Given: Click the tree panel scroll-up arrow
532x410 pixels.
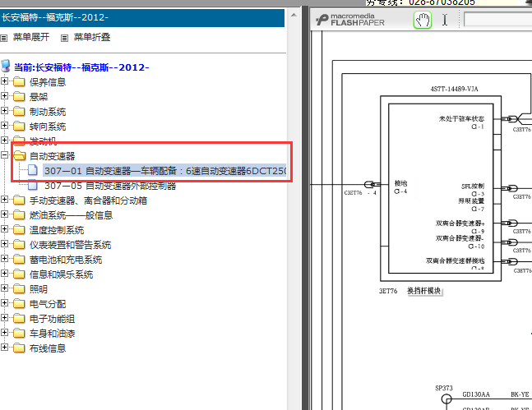Looking at the screenshot, I should point(294,15).
